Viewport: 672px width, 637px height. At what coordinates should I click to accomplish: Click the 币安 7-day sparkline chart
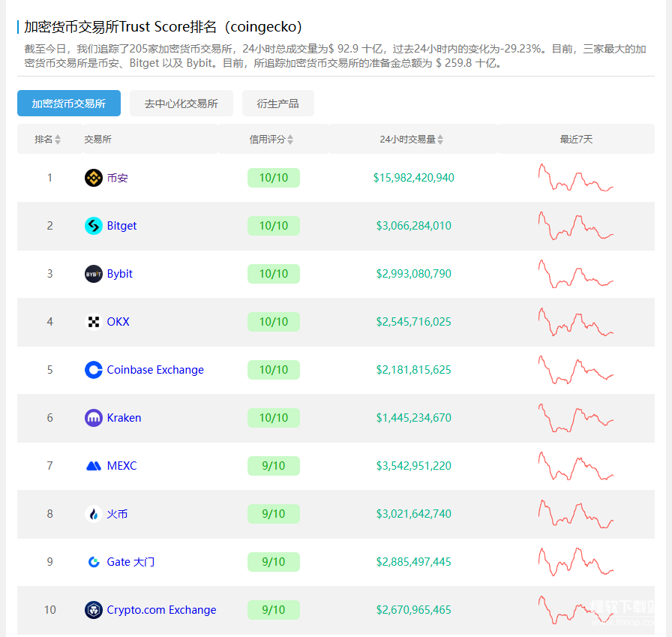(575, 177)
